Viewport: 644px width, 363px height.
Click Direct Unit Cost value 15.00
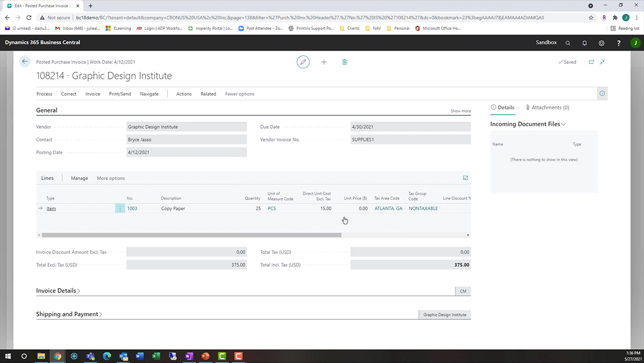click(x=325, y=208)
